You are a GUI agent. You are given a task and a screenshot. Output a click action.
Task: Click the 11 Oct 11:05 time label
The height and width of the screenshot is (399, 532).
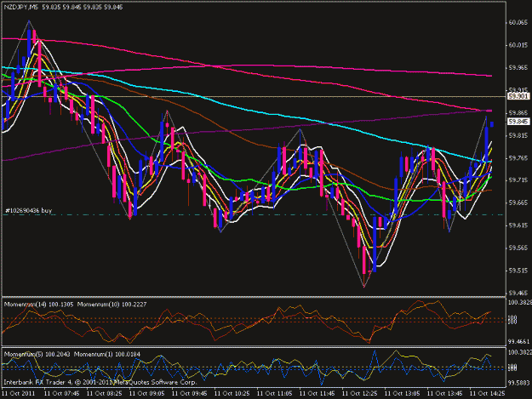tap(274, 394)
